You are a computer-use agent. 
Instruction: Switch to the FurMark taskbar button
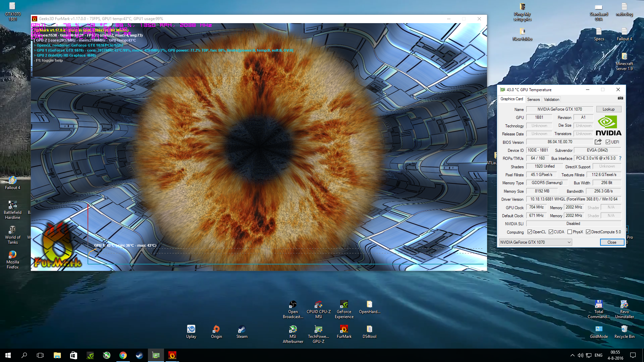pyautogui.click(x=172, y=355)
